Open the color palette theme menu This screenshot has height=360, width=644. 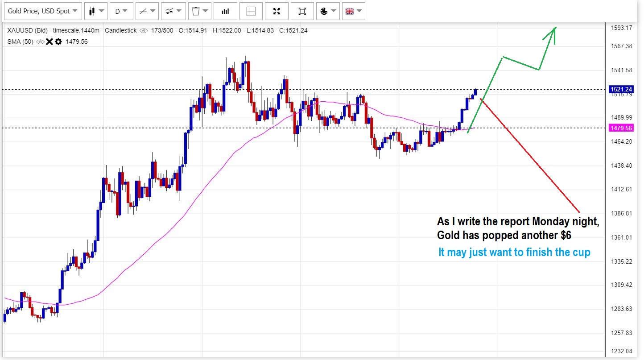(328, 11)
